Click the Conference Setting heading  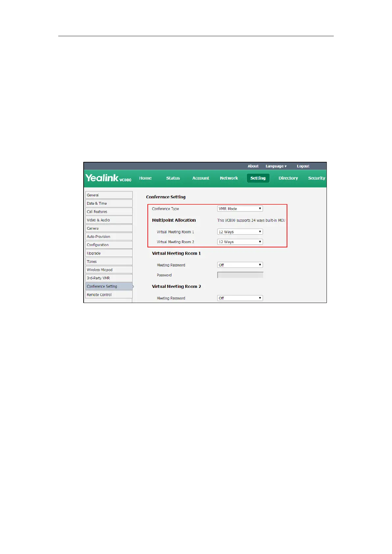pyautogui.click(x=166, y=197)
